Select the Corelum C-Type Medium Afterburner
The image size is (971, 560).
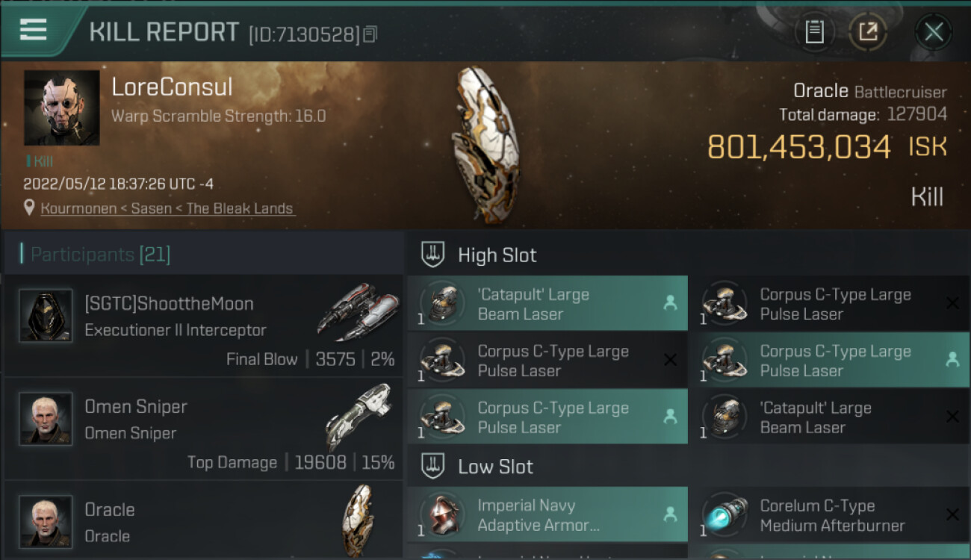click(830, 515)
